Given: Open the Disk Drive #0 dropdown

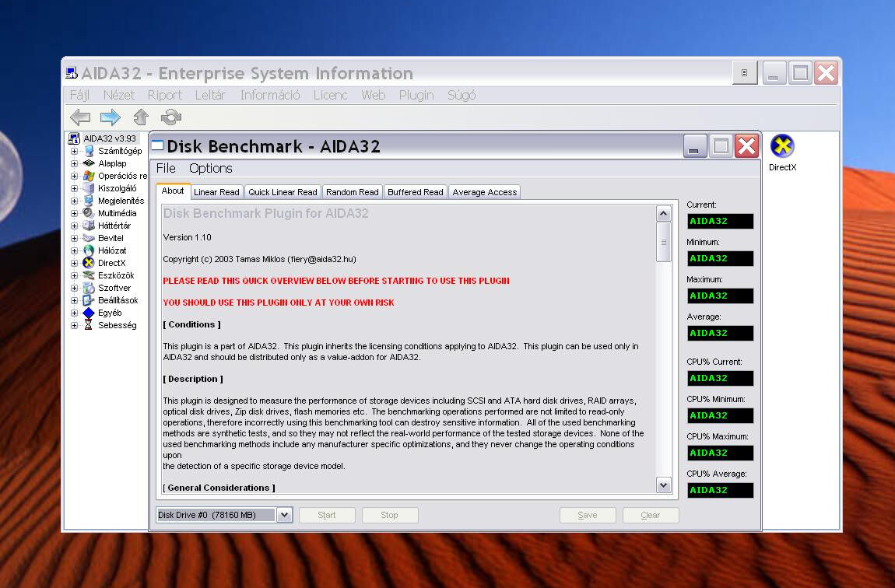Looking at the screenshot, I should tap(284, 515).
